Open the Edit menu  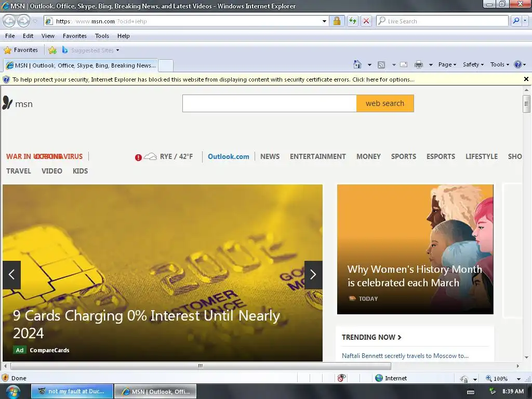pyautogui.click(x=28, y=36)
